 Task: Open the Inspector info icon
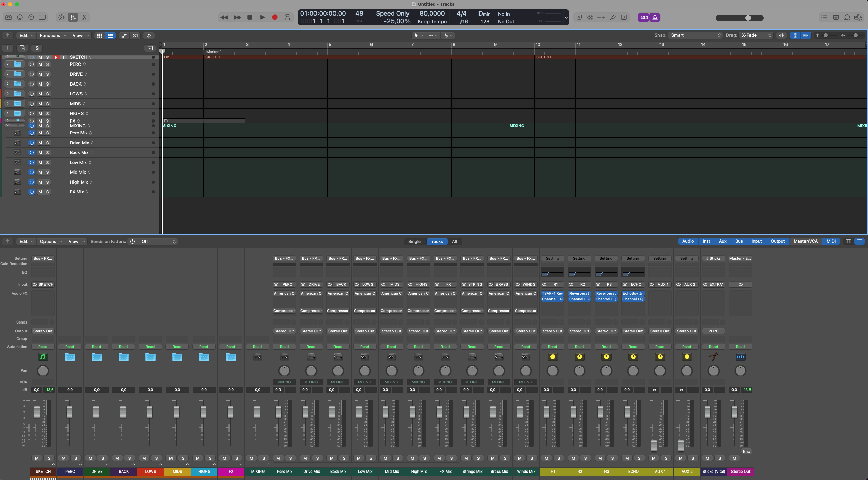20,17
